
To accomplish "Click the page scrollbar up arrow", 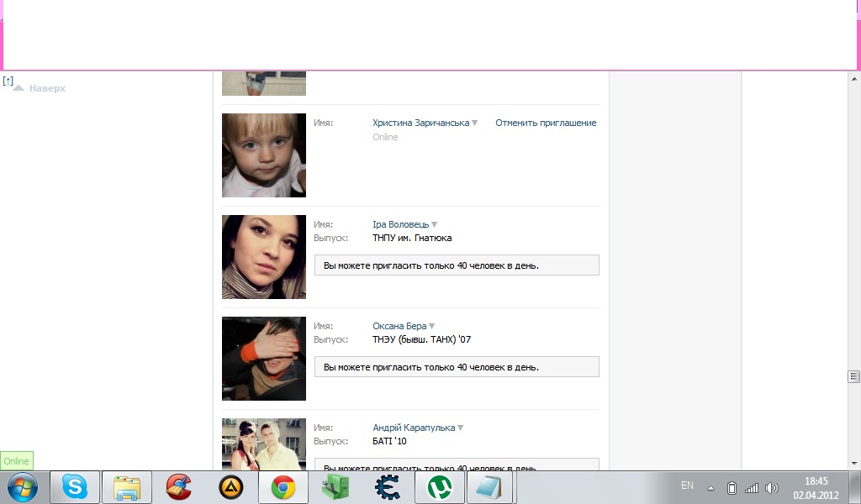I will [x=854, y=79].
